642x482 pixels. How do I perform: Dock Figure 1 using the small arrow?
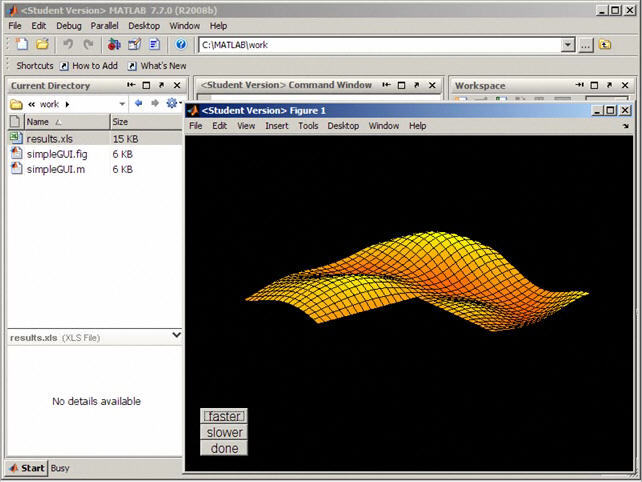point(626,126)
